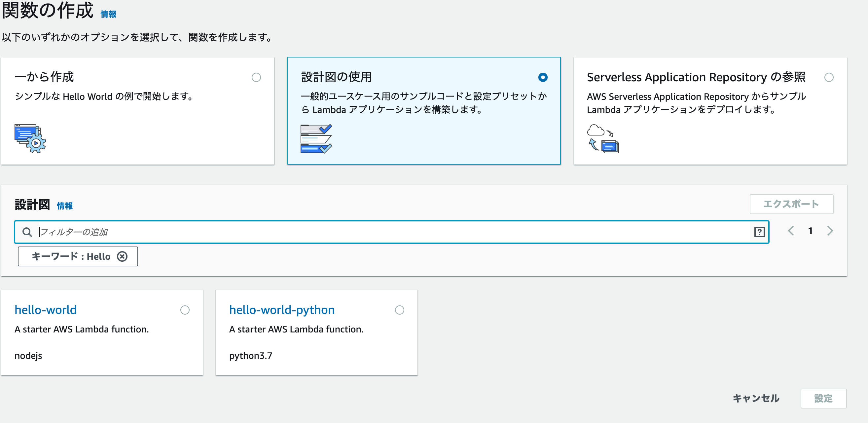Click 情報 link next to 設計図 heading
This screenshot has height=423, width=868.
[65, 206]
